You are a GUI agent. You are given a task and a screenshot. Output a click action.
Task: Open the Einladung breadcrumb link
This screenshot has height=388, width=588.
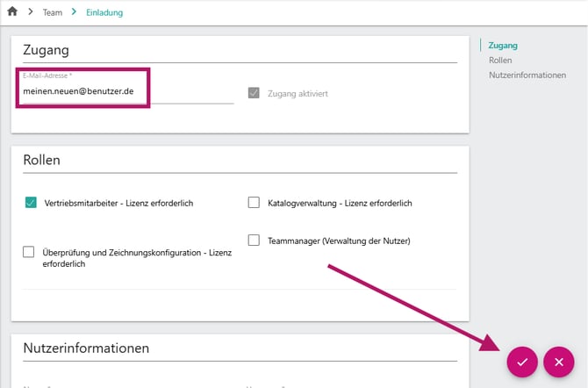tap(104, 12)
